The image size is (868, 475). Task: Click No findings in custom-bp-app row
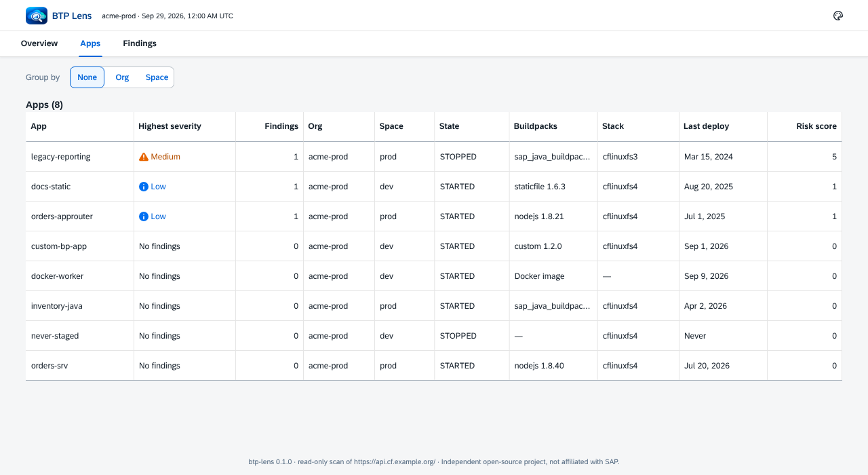point(159,246)
